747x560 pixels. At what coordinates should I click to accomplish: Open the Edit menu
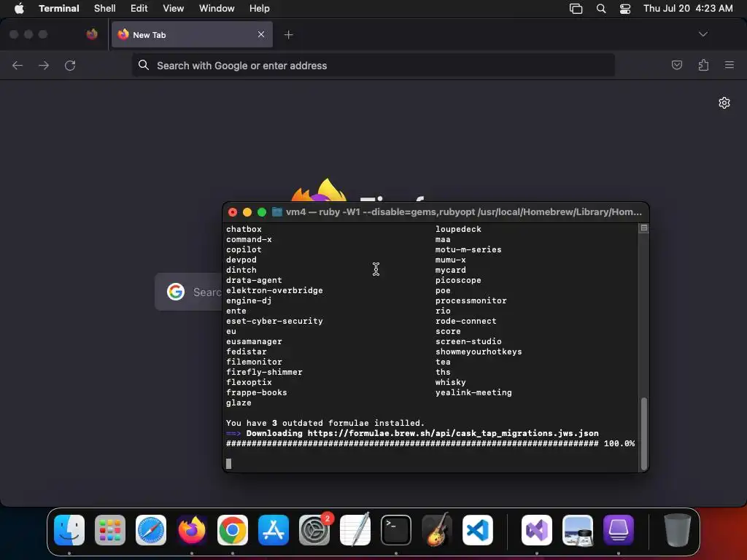click(x=139, y=9)
